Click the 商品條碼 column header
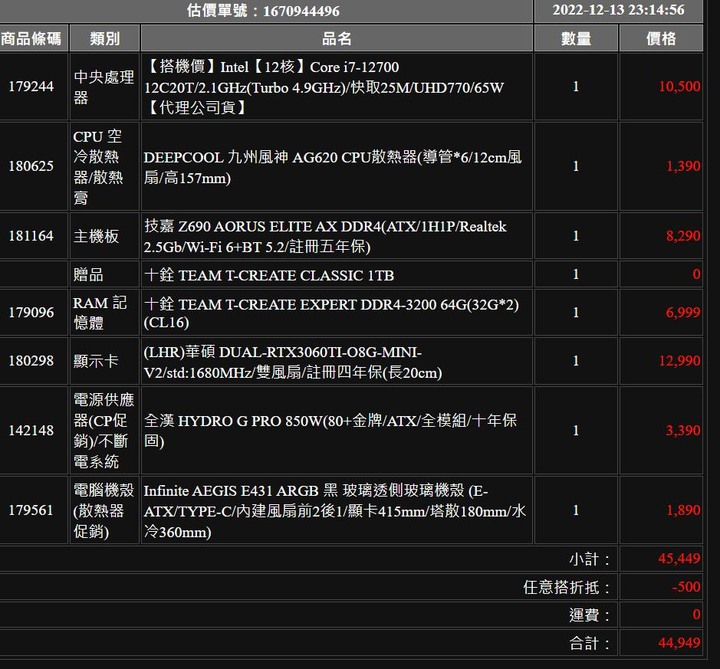This screenshot has height=669, width=720. point(31,39)
